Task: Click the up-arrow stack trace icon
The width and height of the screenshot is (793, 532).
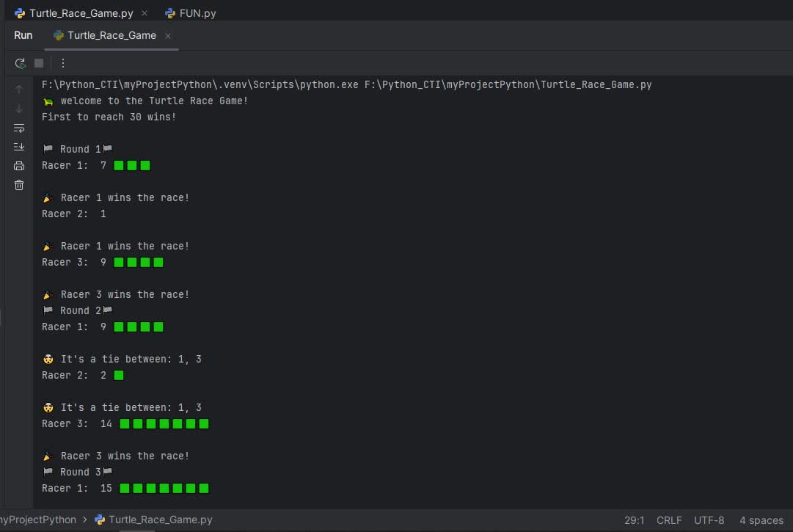Action: 19,90
